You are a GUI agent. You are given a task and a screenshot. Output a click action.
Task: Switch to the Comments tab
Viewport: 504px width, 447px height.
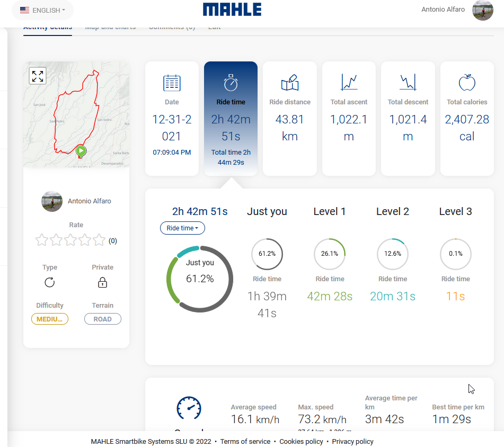pos(172,28)
